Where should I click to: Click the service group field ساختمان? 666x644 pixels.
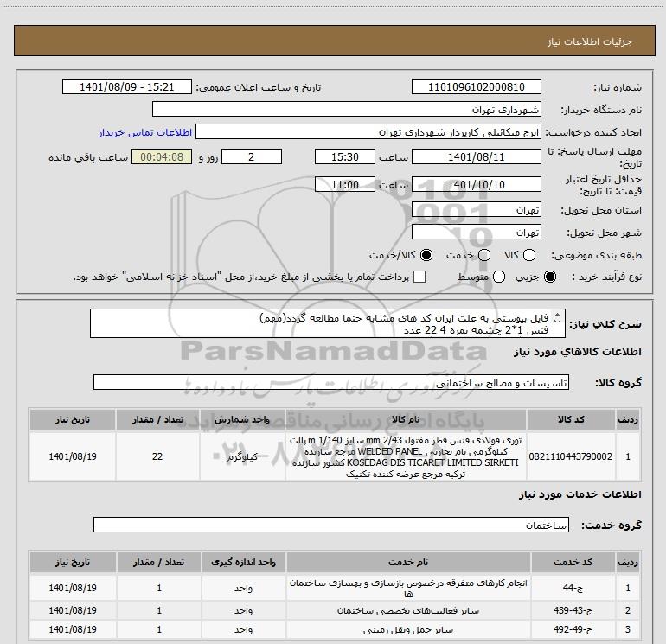331,525
